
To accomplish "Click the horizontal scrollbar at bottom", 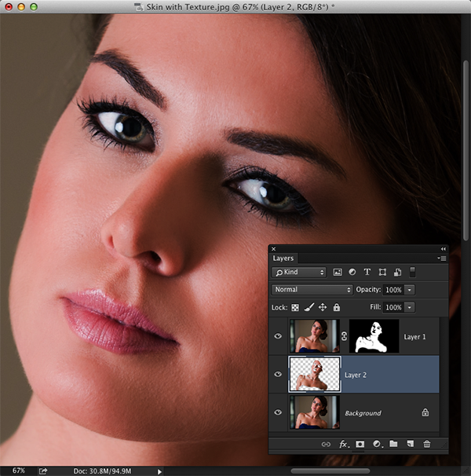I will (330, 471).
